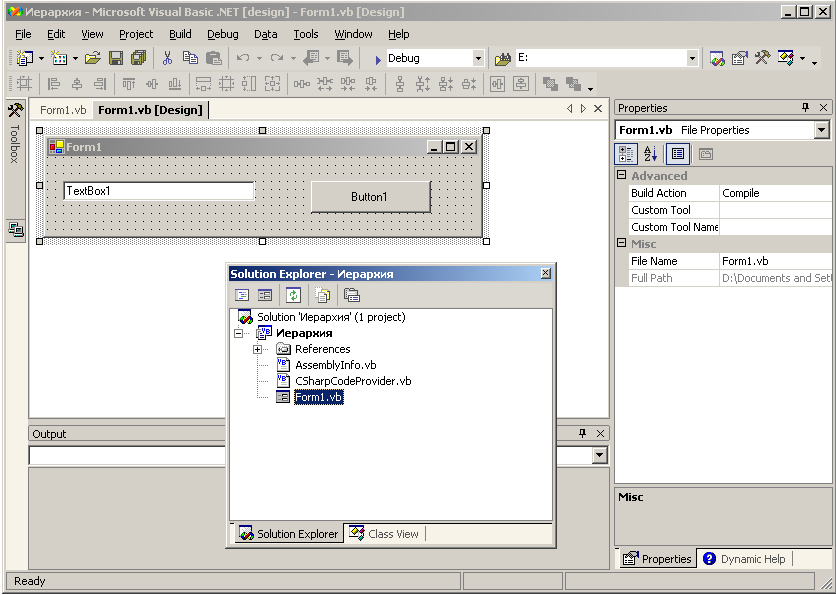Select Button1 on the form designer
This screenshot has height=595, width=836.
click(371, 197)
